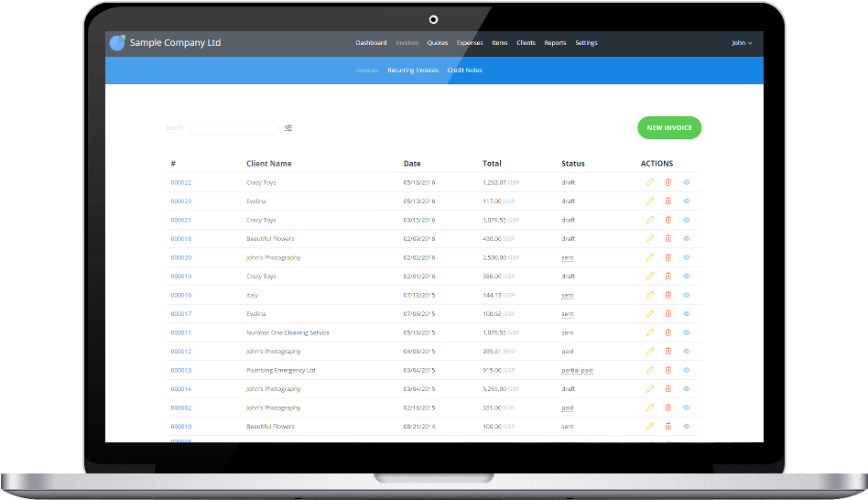
Task: Open the John user dropdown menu
Action: (x=742, y=43)
